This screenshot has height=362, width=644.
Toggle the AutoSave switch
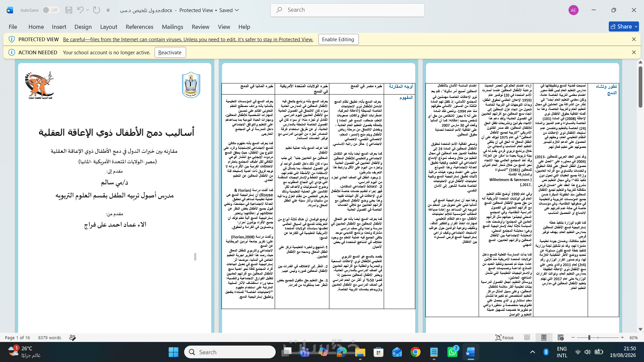point(51,10)
